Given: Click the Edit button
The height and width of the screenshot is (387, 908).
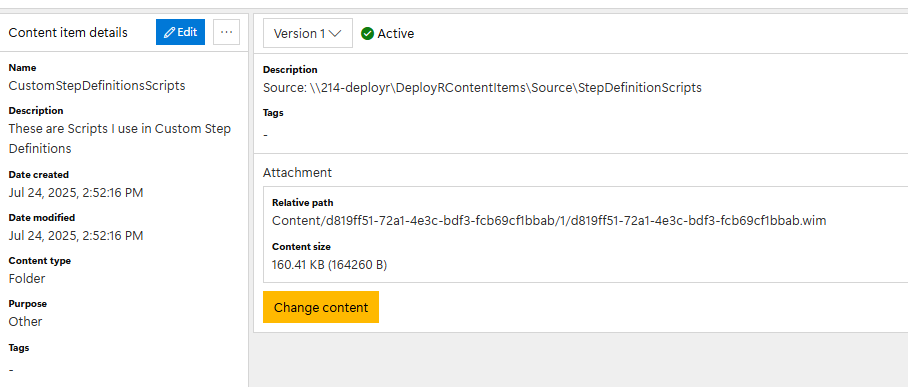Looking at the screenshot, I should (180, 32).
